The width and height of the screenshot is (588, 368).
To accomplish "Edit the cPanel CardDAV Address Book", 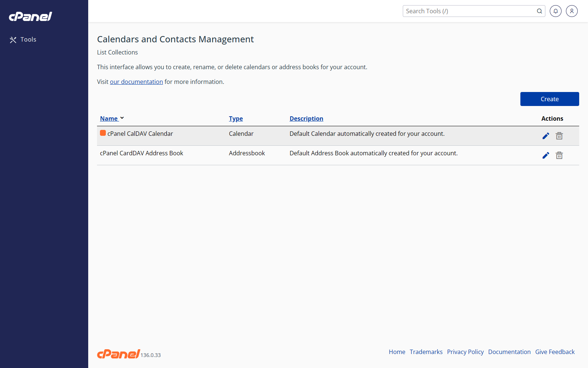I will pyautogui.click(x=546, y=155).
